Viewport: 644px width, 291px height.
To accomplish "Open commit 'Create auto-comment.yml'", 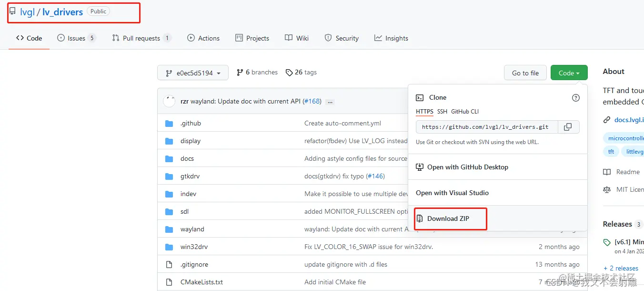I will coord(343,123).
